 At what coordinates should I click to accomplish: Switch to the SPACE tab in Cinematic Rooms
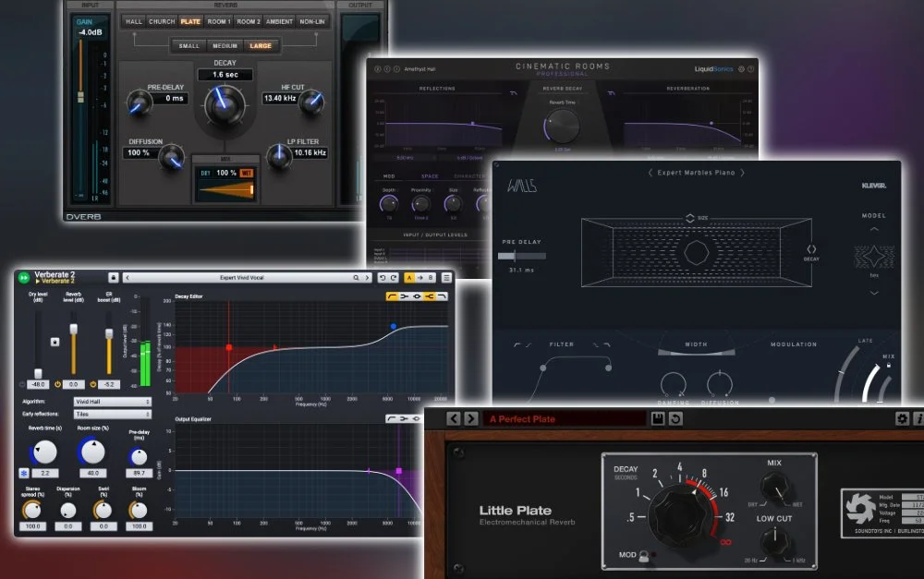pyautogui.click(x=430, y=176)
